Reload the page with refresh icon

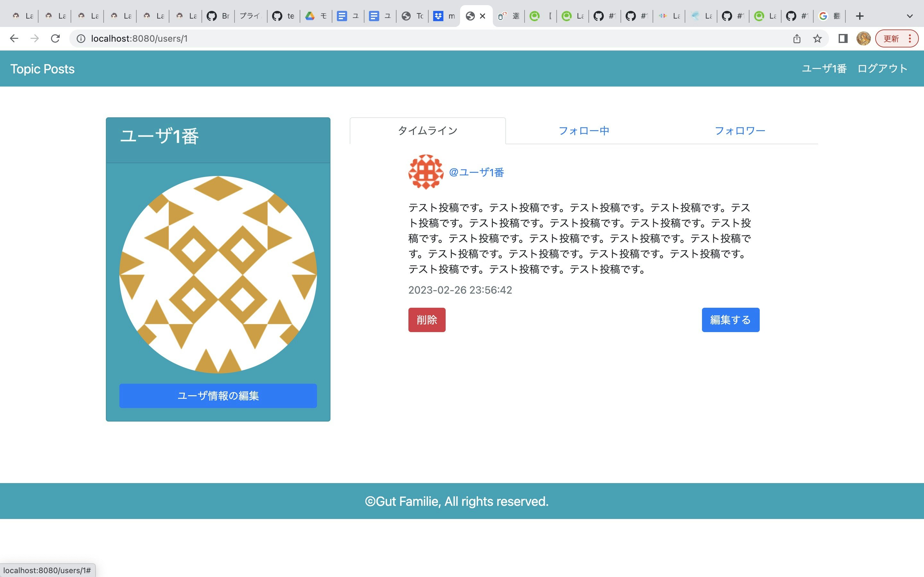56,38
